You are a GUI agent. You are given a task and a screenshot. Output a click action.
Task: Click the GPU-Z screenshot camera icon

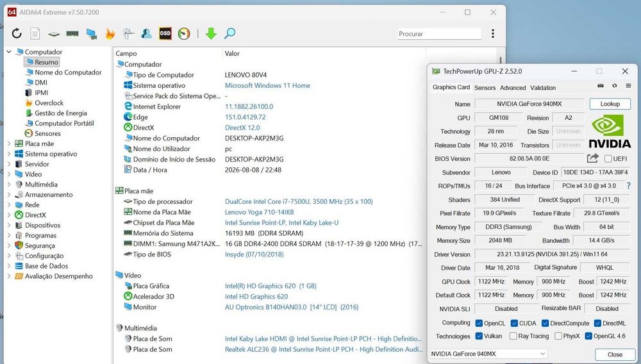[601, 86]
